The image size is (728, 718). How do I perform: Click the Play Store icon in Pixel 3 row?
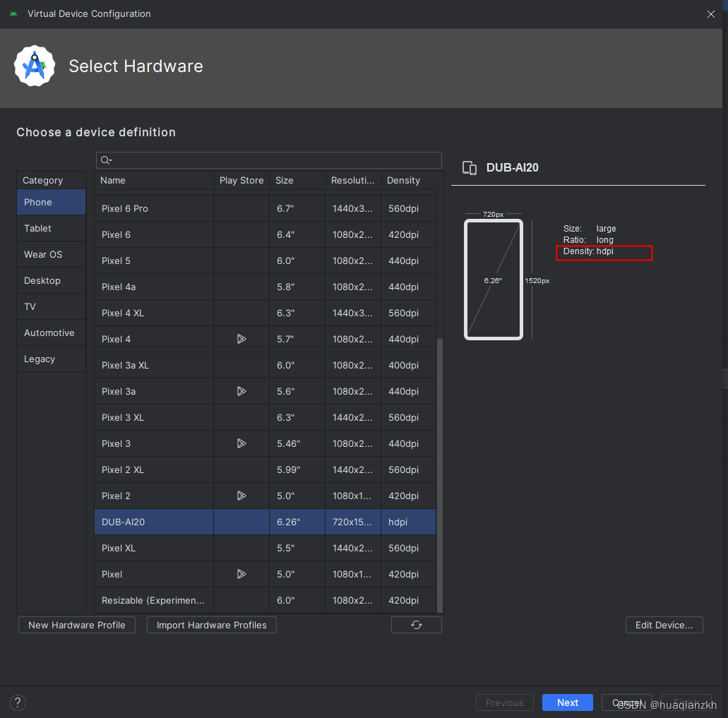tap(241, 443)
